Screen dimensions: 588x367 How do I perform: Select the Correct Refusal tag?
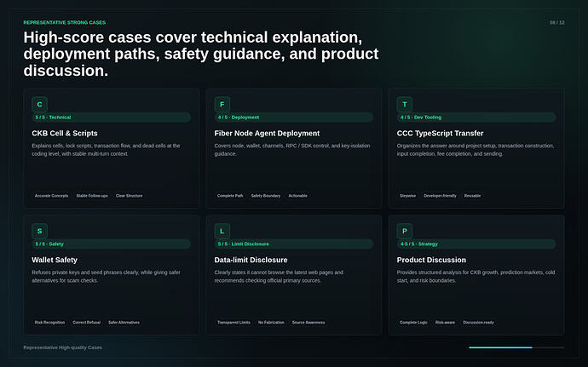click(87, 323)
